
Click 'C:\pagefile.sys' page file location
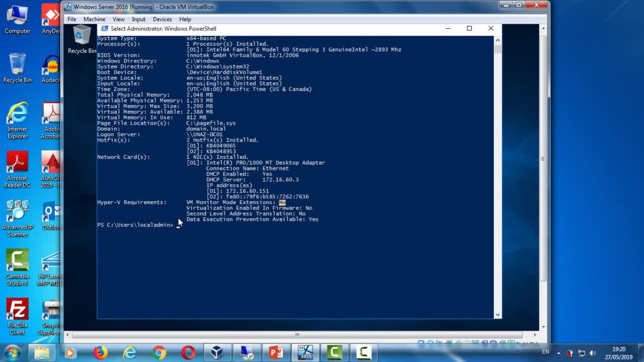tap(211, 123)
